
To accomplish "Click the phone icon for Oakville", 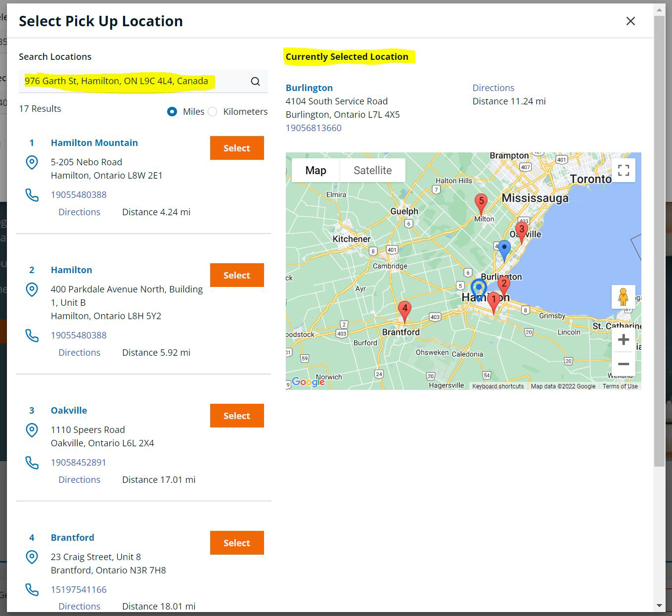I will [32, 463].
